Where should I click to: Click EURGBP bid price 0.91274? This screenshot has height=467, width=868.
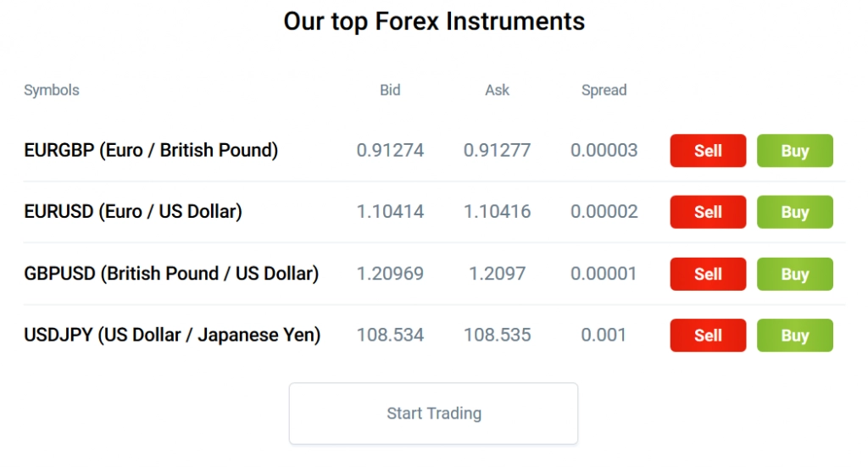(390, 151)
